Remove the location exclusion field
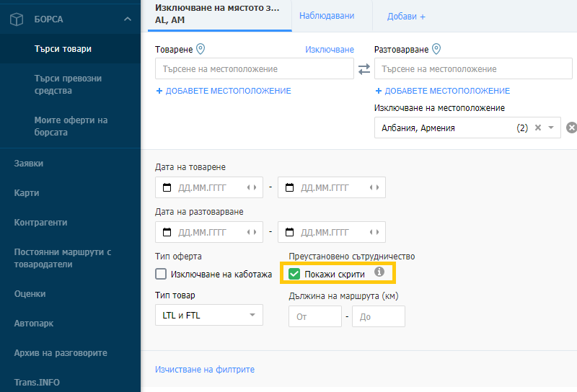The height and width of the screenshot is (392, 577). tap(571, 128)
